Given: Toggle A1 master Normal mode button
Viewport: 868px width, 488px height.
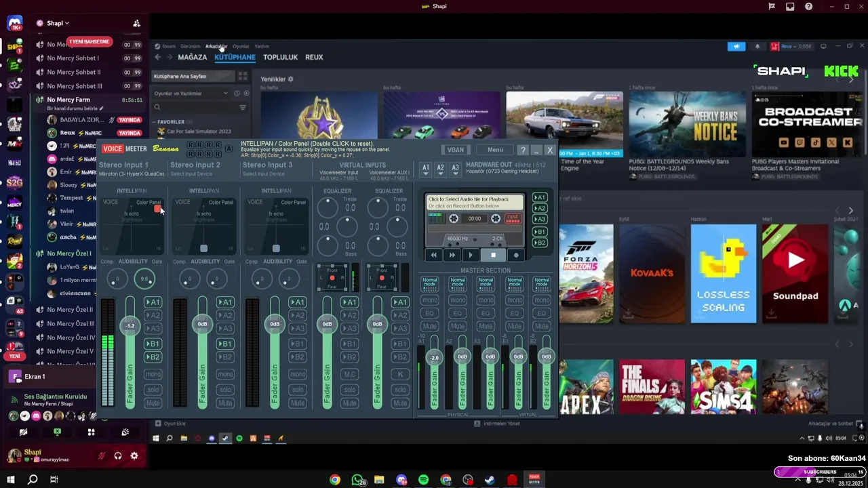Looking at the screenshot, I should pos(430,283).
